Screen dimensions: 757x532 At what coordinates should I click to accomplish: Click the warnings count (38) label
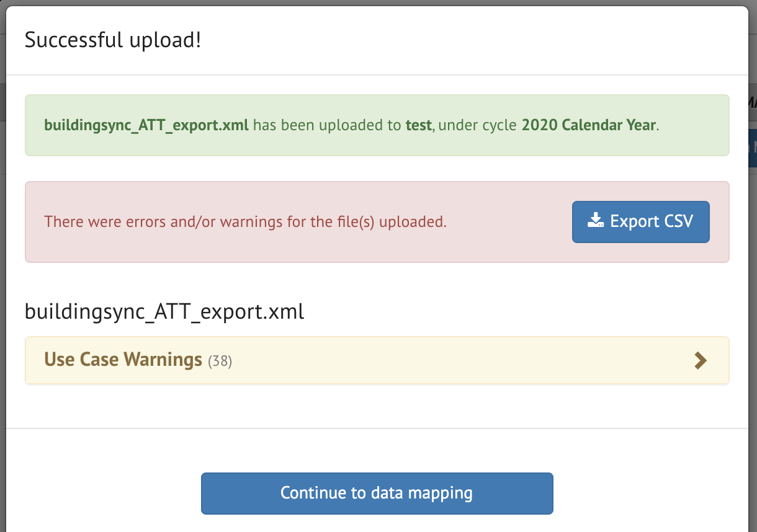pos(220,361)
